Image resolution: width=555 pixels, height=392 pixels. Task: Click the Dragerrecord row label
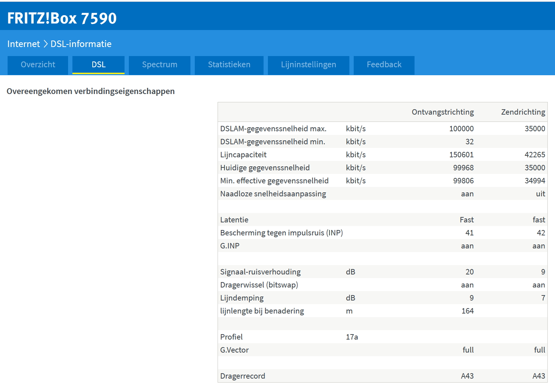[x=243, y=376]
